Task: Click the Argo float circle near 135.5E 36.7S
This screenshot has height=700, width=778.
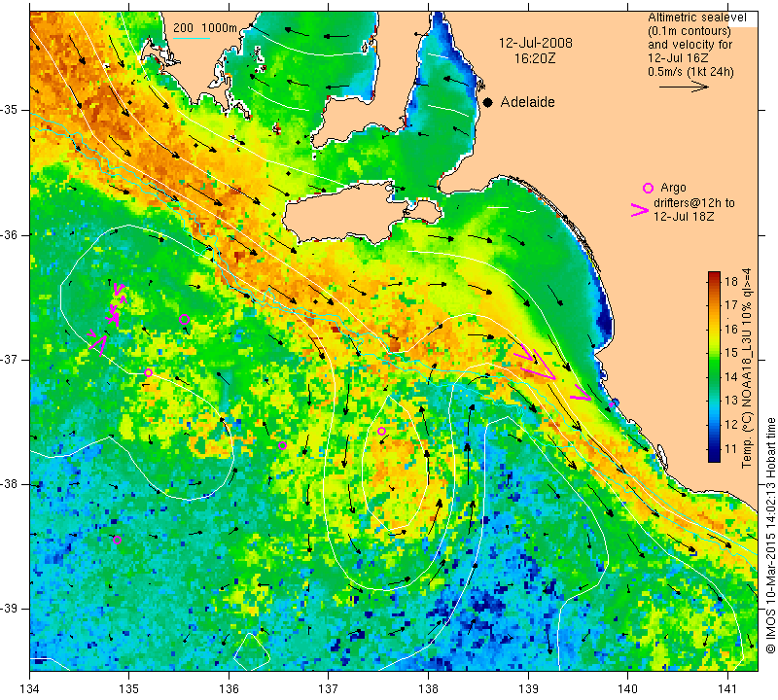Action: pyautogui.click(x=184, y=320)
